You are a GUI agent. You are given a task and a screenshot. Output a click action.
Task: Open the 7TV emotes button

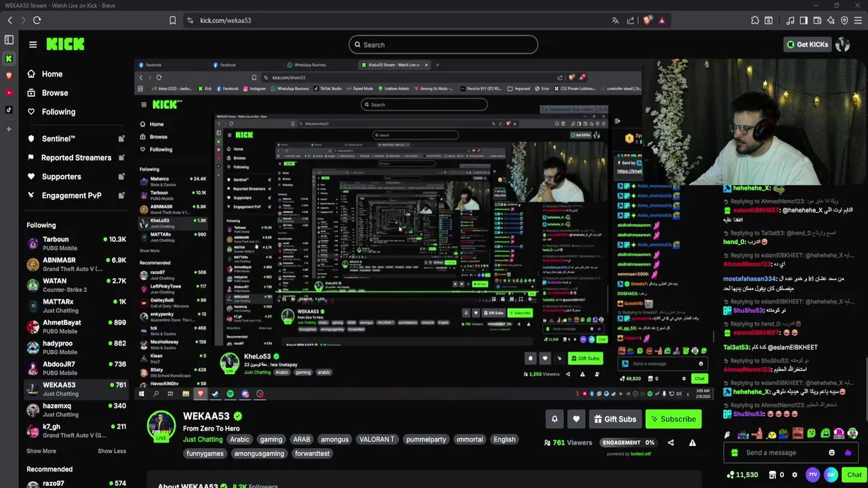(x=813, y=475)
